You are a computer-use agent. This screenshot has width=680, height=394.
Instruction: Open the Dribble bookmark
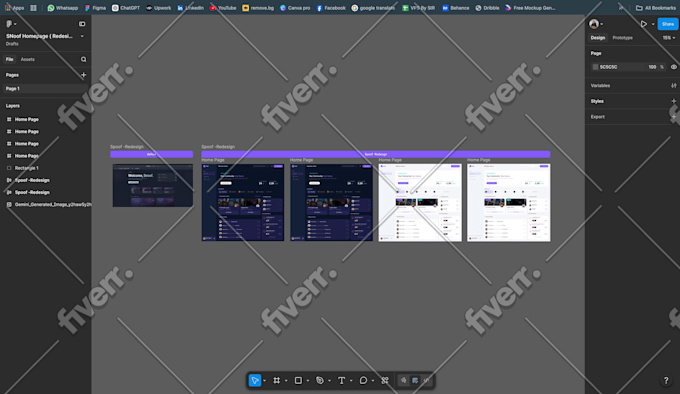487,8
